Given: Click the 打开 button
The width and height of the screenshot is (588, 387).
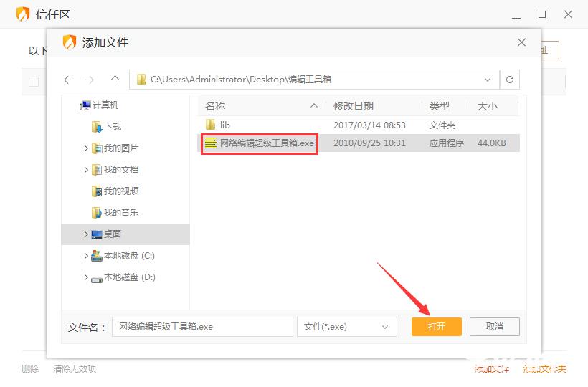Looking at the screenshot, I should [437, 327].
